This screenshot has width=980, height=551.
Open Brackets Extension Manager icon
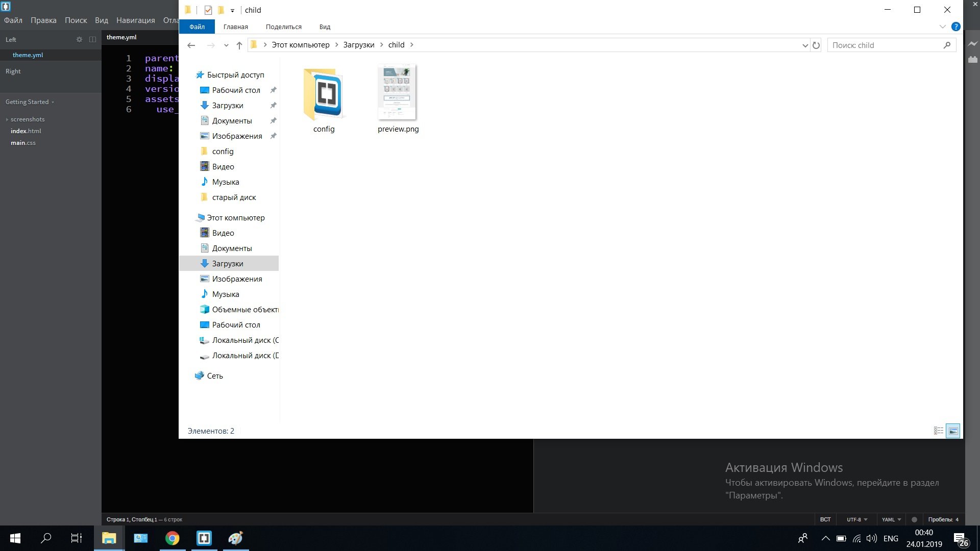pos(972,60)
